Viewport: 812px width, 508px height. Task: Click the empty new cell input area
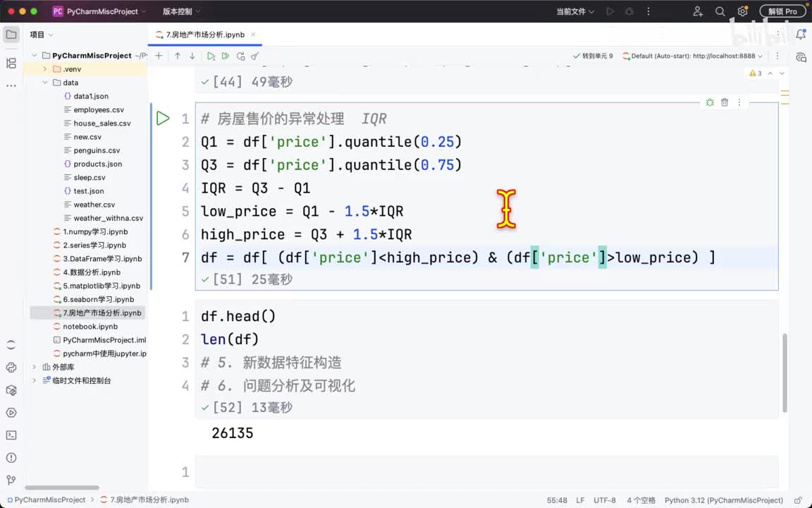pyautogui.click(x=487, y=472)
